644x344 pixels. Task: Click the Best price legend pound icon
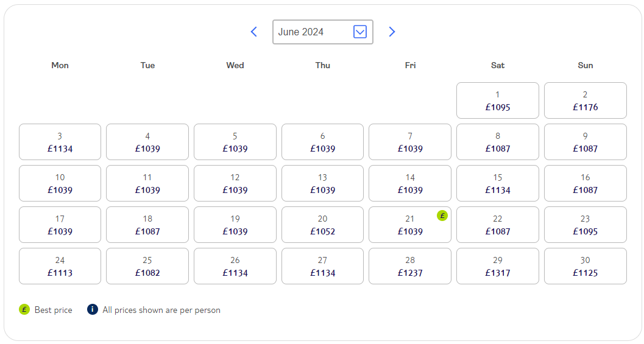pos(24,309)
